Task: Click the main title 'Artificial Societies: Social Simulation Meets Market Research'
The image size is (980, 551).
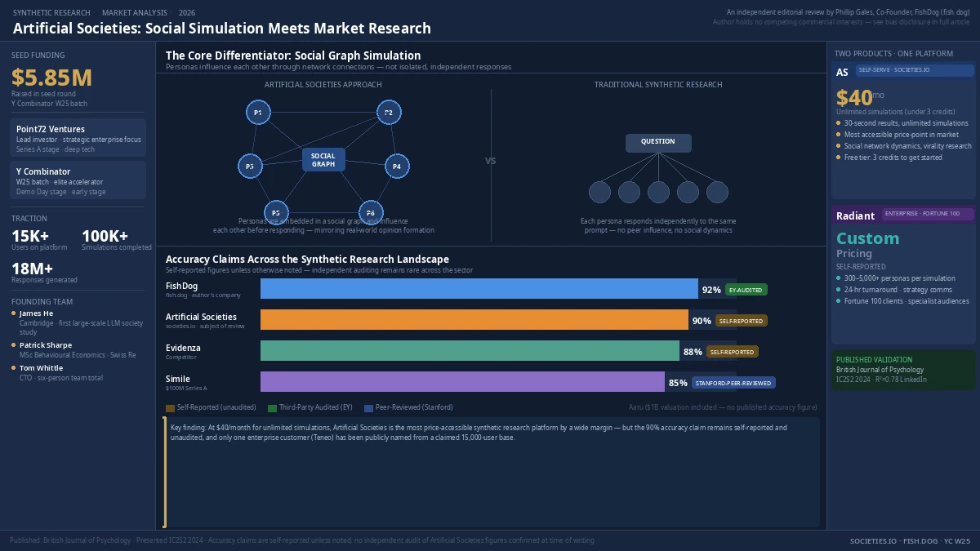Action: tap(222, 29)
